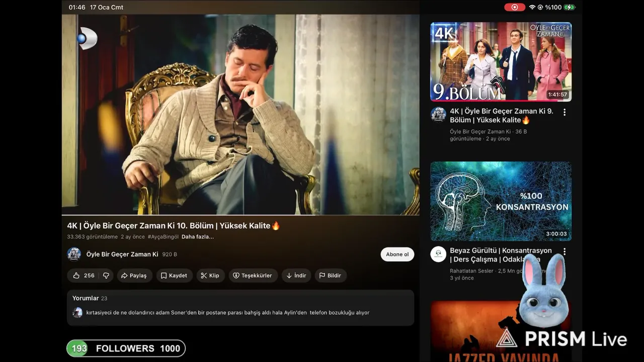Open the 9. Bölüm video title link

click(502, 116)
